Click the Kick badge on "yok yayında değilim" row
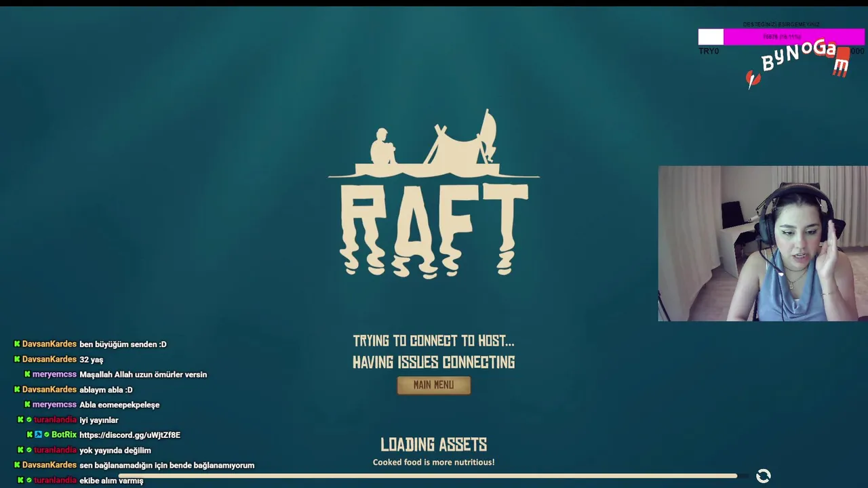Image resolution: width=868 pixels, height=488 pixels. (21, 450)
